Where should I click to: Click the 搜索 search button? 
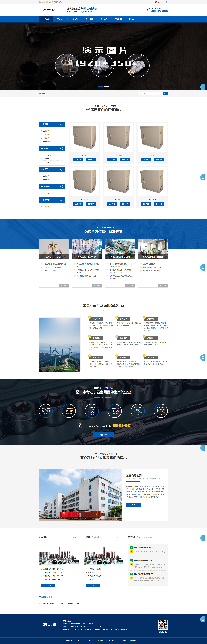165,94
